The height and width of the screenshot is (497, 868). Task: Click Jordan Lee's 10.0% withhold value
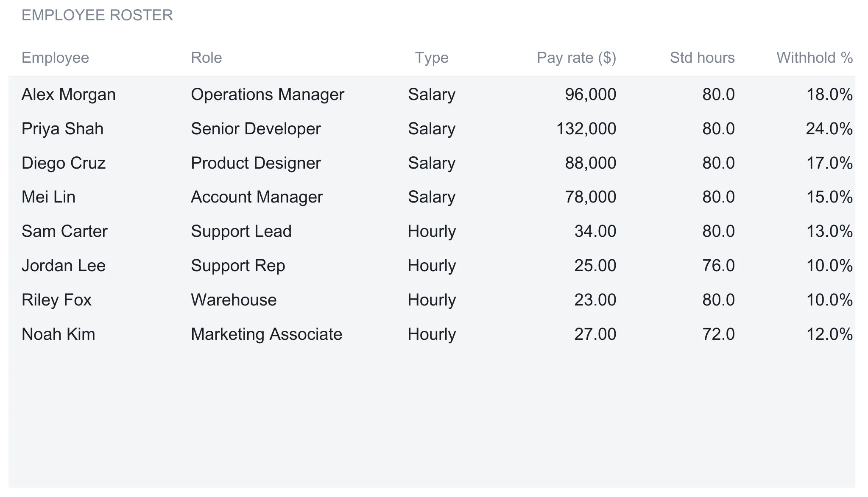[x=829, y=266]
